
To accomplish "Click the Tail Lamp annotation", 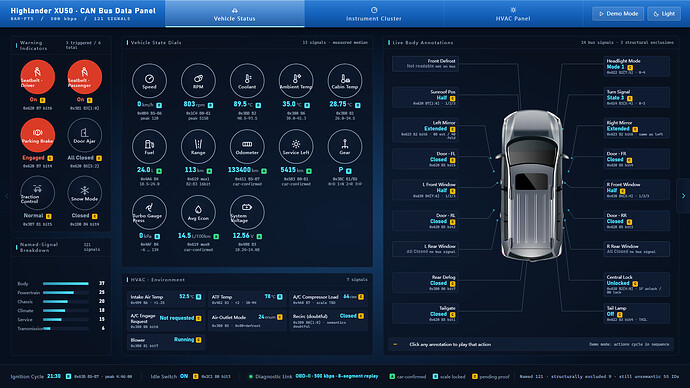I will click(637, 314).
